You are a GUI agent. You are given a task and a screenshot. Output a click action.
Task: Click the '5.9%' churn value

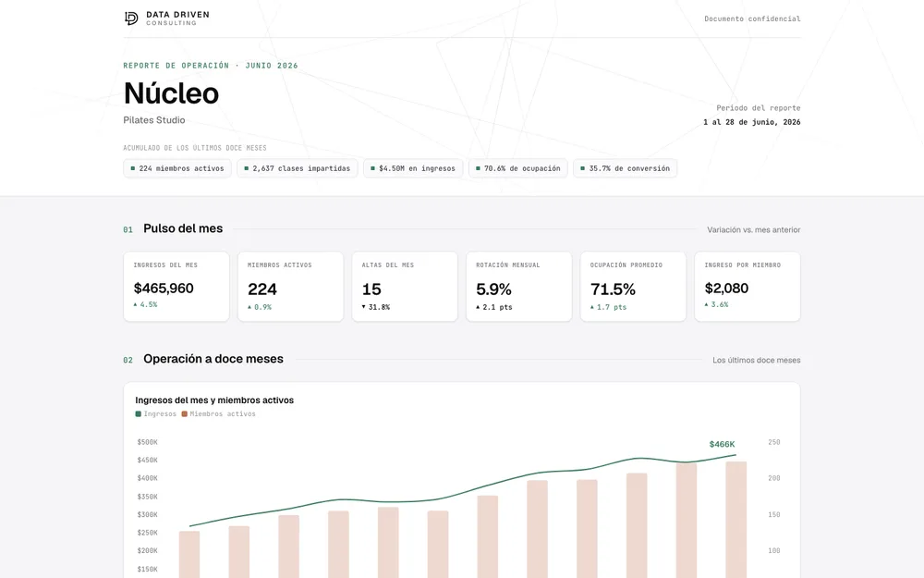tap(493, 289)
